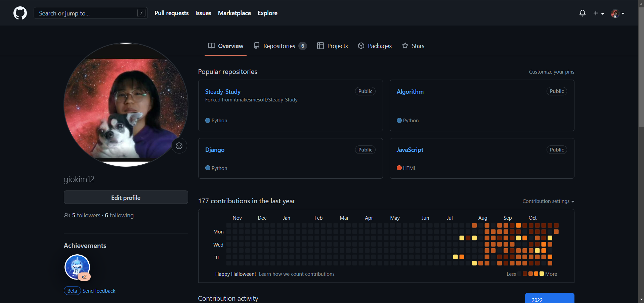This screenshot has width=644, height=303.
Task: Open the notifications bell
Action: [583, 13]
